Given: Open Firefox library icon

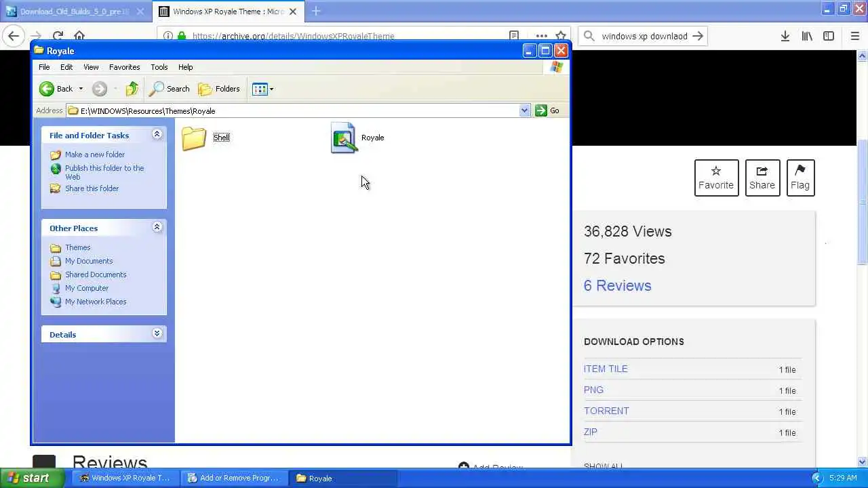Looking at the screenshot, I should pos(807,36).
